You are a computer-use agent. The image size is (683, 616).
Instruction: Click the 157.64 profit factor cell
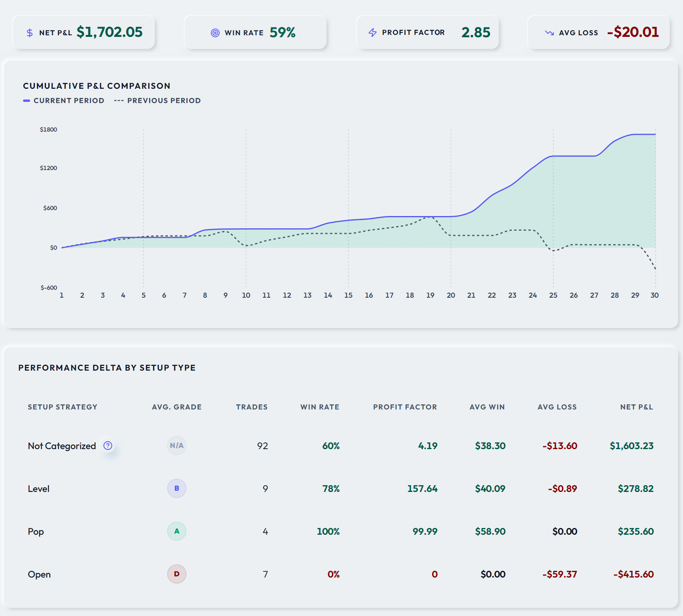[x=423, y=489]
